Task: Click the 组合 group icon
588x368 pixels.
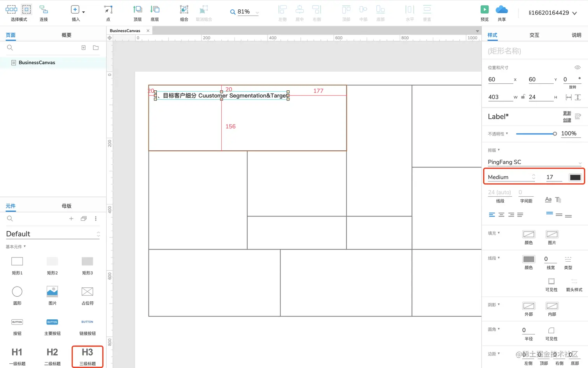Action: [184, 9]
